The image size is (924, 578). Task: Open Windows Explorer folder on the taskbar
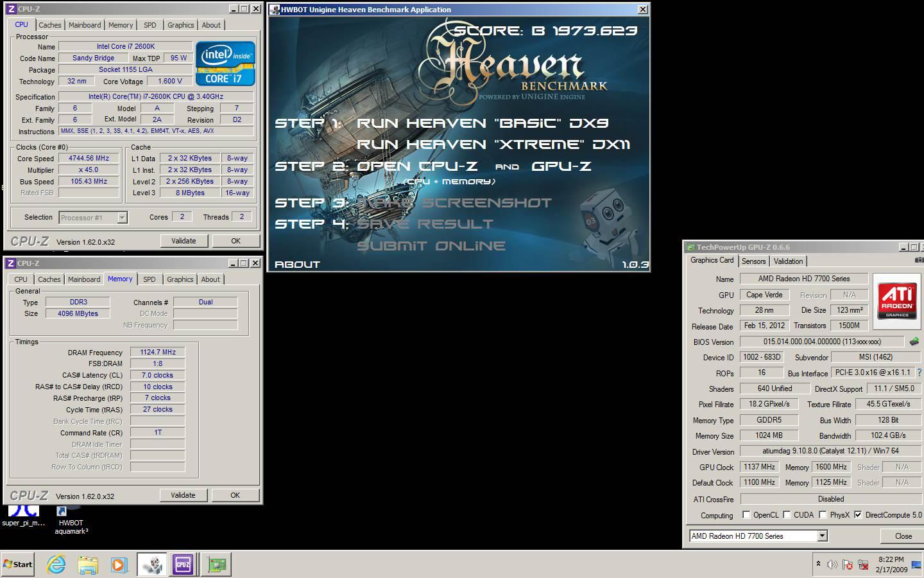tap(88, 565)
